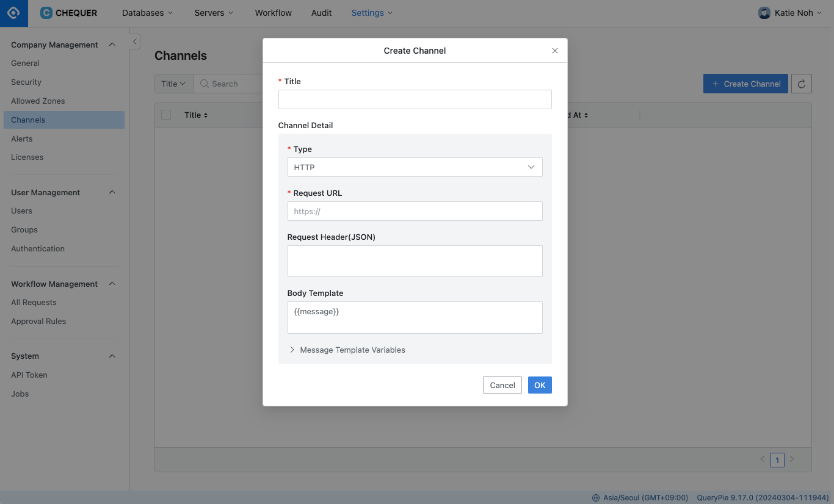Image resolution: width=834 pixels, height=504 pixels.
Task: Open the Type dropdown showing HTTP
Action: click(x=415, y=167)
